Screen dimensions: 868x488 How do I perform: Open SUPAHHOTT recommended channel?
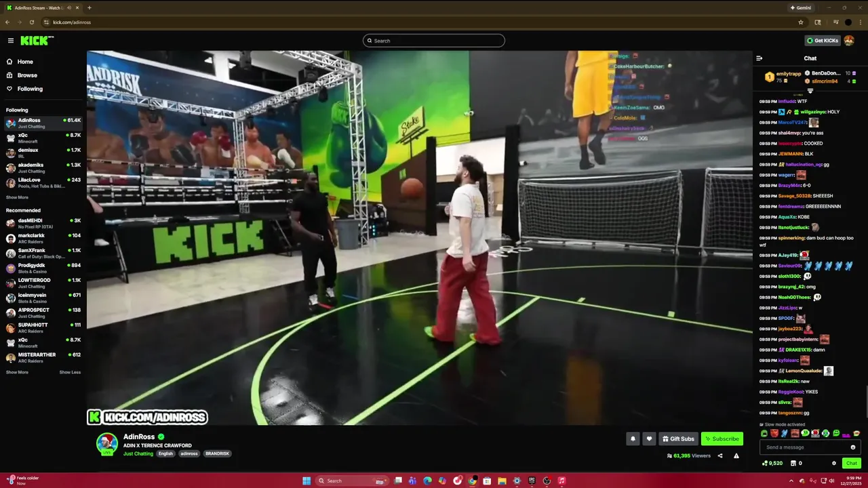[x=43, y=328]
